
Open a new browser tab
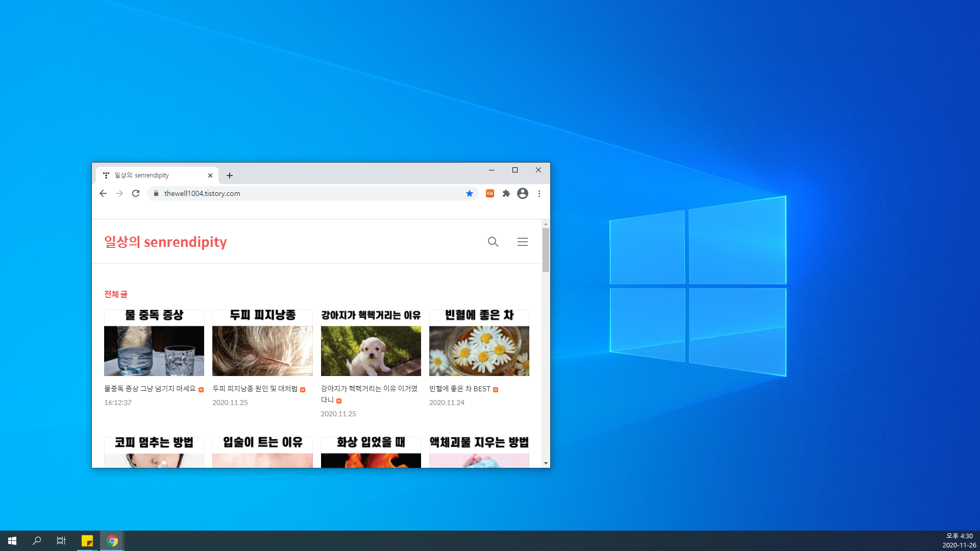[x=230, y=176]
